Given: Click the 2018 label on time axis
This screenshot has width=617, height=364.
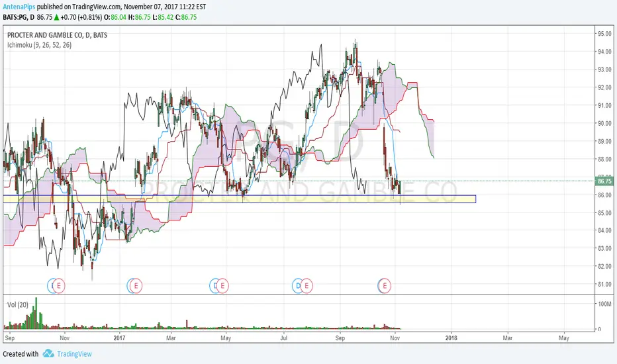Looking at the screenshot, I should click(451, 338).
